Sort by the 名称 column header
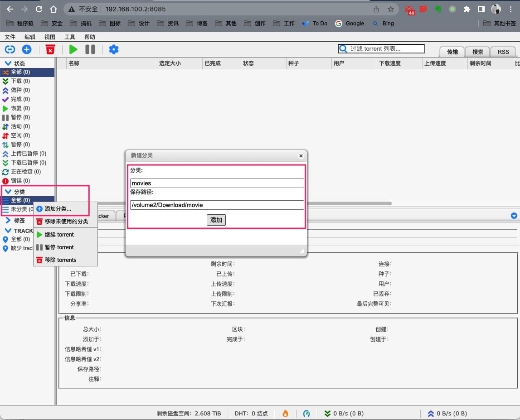The height and width of the screenshot is (420, 520). (111, 63)
